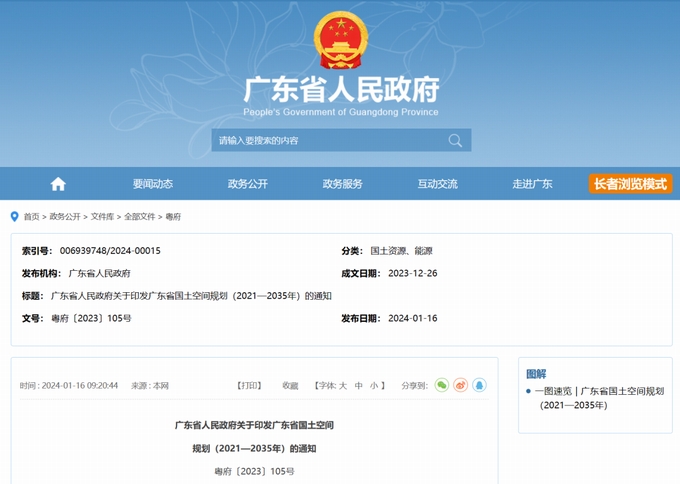Image resolution: width=680 pixels, height=484 pixels.
Task: Open the 互动交流 navigation menu
Action: point(437,184)
